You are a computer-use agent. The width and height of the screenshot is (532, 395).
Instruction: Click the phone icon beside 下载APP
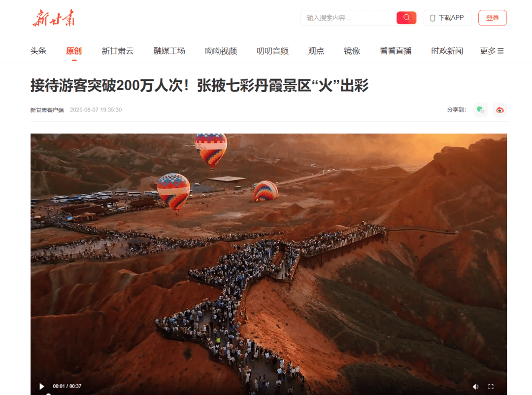click(432, 18)
